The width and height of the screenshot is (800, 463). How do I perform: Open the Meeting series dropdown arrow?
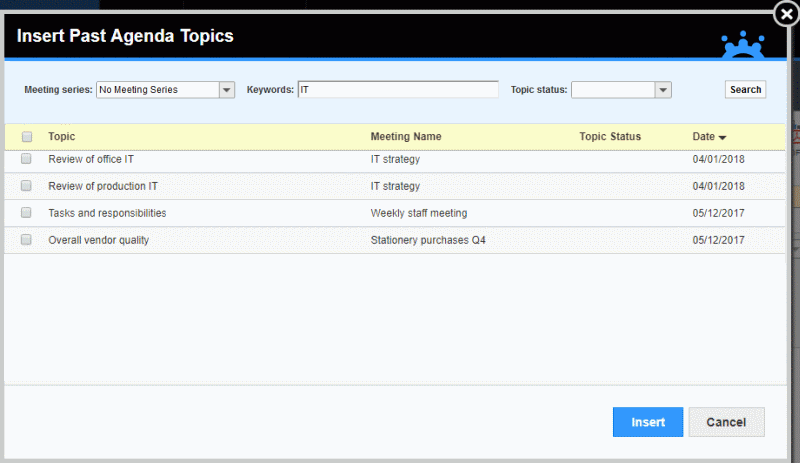point(227,90)
